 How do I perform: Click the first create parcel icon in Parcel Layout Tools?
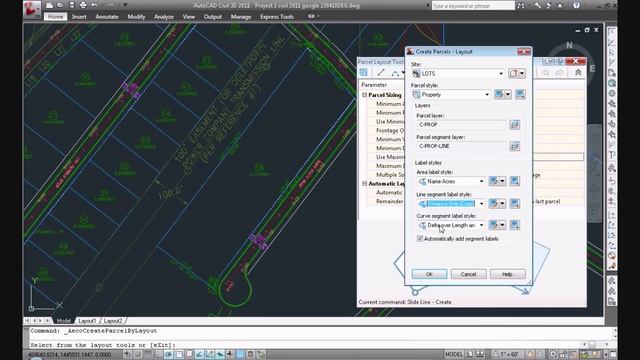tap(363, 73)
